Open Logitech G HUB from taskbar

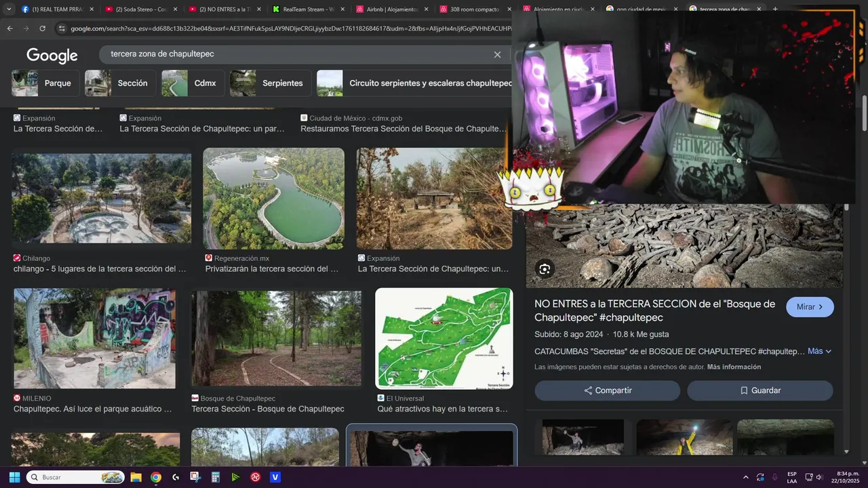click(x=176, y=477)
